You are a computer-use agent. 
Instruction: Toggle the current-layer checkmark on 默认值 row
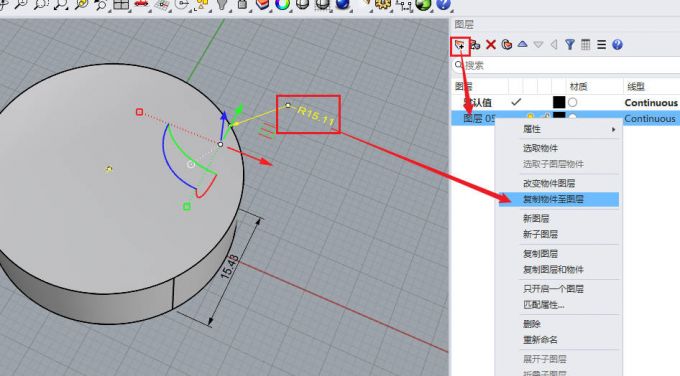click(516, 102)
